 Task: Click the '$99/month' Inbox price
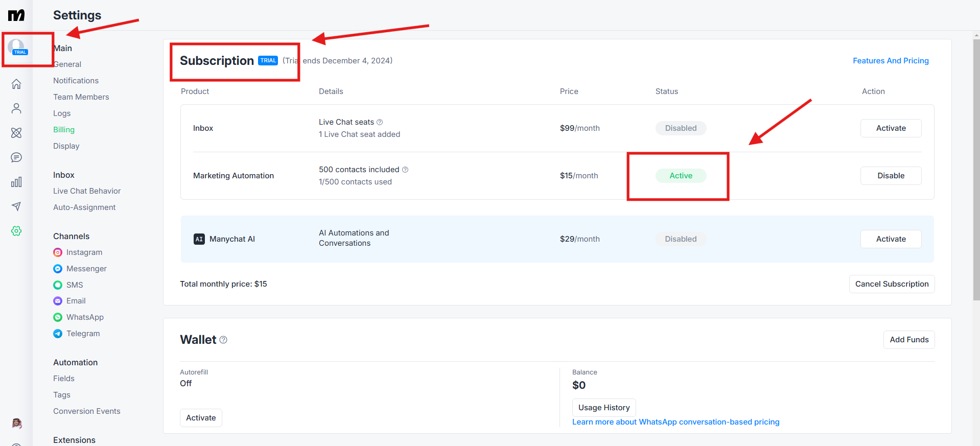coord(579,128)
